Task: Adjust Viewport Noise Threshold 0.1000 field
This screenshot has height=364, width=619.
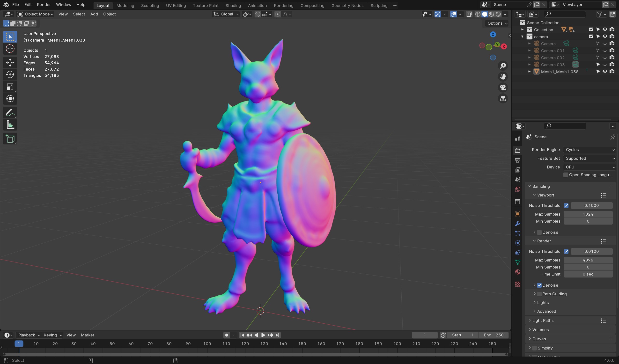Action: click(x=591, y=206)
